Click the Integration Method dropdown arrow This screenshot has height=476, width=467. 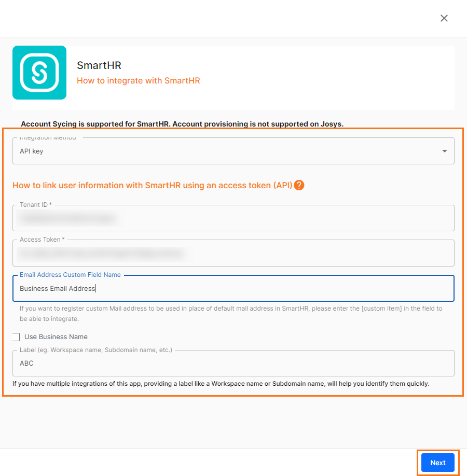tap(445, 151)
